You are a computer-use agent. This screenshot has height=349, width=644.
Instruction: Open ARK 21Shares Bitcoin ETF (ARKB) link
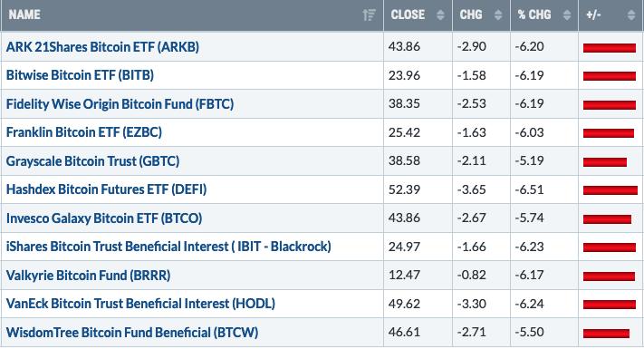click(102, 47)
